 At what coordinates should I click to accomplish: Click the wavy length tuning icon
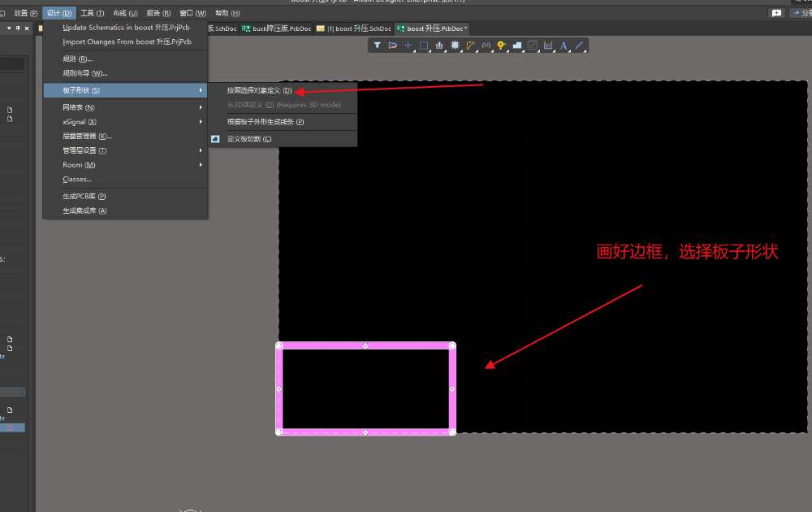coord(486,46)
